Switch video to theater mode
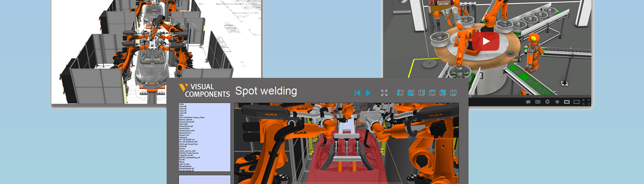 (x=577, y=102)
